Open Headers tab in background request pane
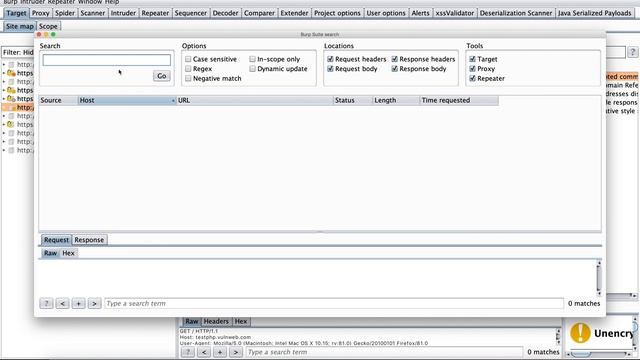Screen dimensions: 640x360 pyautogui.click(x=216, y=322)
